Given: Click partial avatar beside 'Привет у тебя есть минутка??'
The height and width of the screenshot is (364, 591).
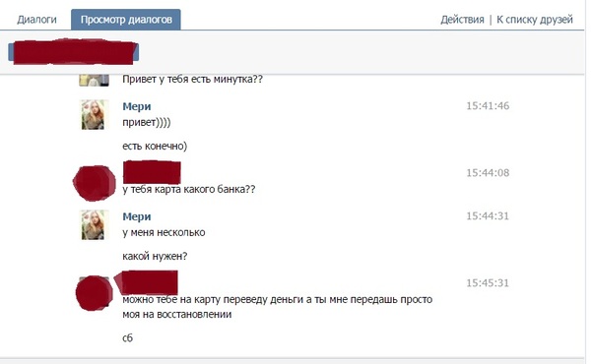Looking at the screenshot, I should pos(94,80).
